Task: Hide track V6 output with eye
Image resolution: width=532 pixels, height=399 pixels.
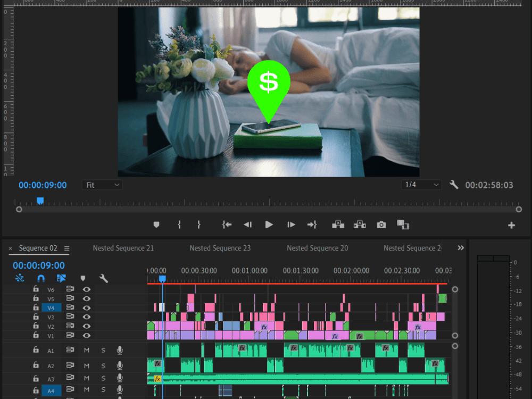Action: coord(87,289)
